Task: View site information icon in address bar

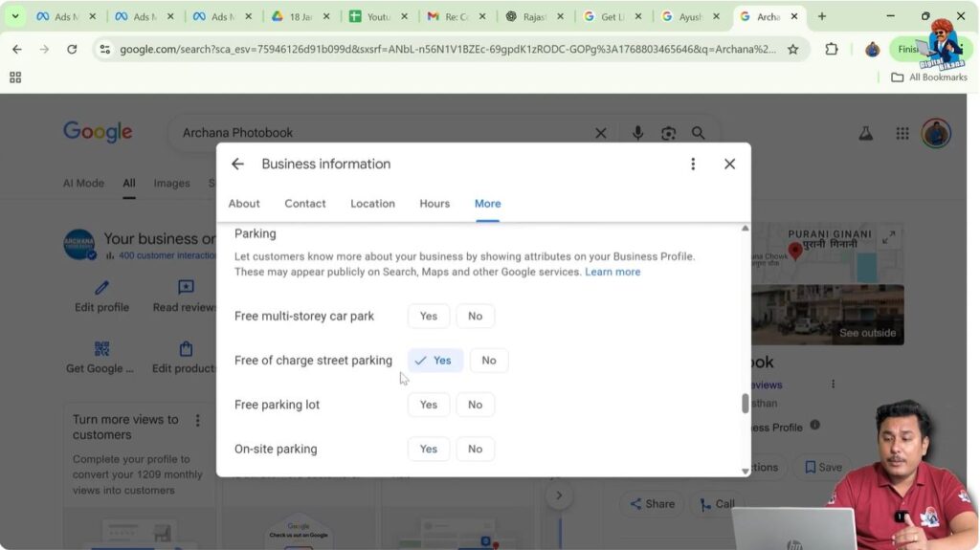Action: (x=105, y=49)
